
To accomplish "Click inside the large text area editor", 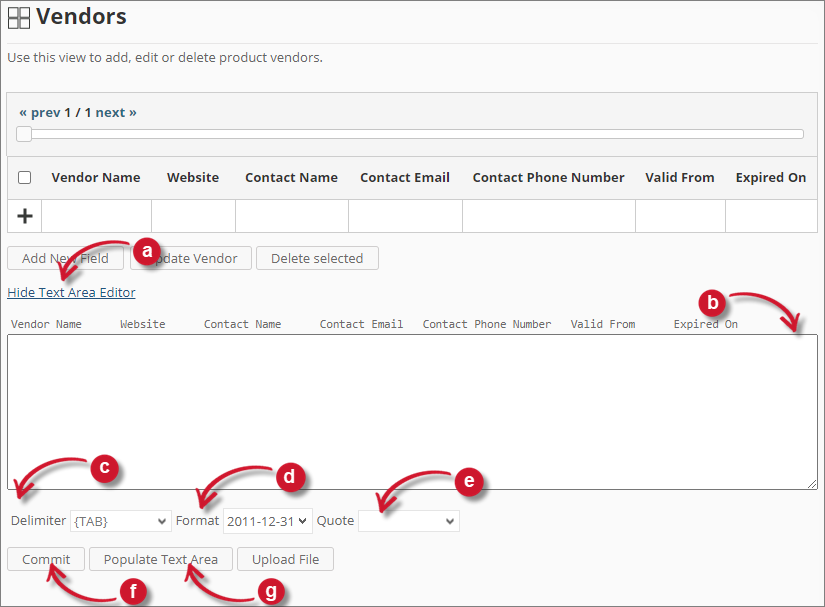I will coord(411,411).
